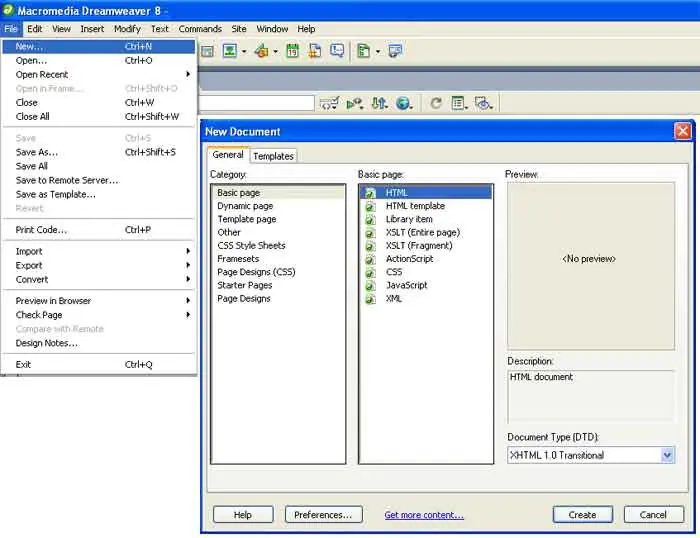Image resolution: width=700 pixels, height=538 pixels.
Task: Click the Insert Image toolbar icon
Action: pos(230,51)
